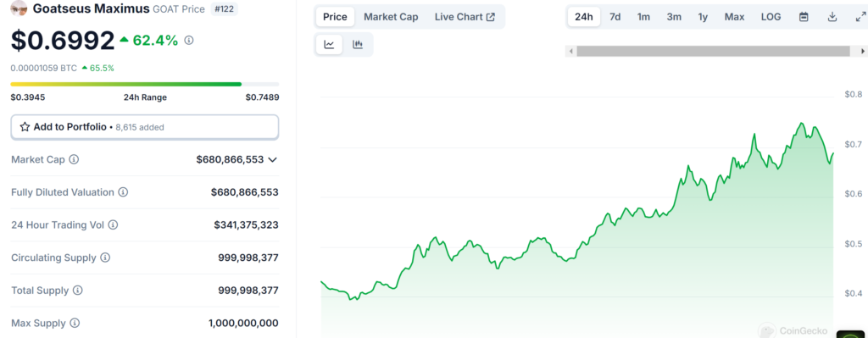Viewport: 868px width, 338px height.
Task: Click the market cap value $680,866,553
Action: [x=230, y=159]
